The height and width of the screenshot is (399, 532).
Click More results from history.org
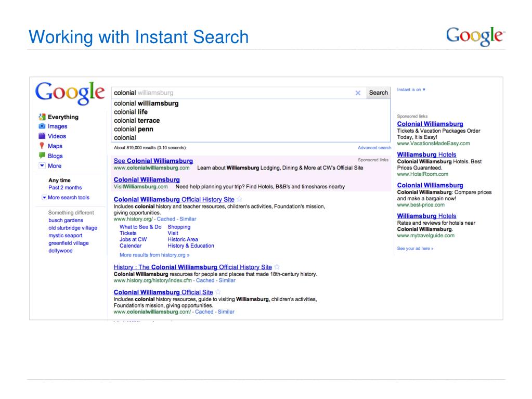point(154,255)
